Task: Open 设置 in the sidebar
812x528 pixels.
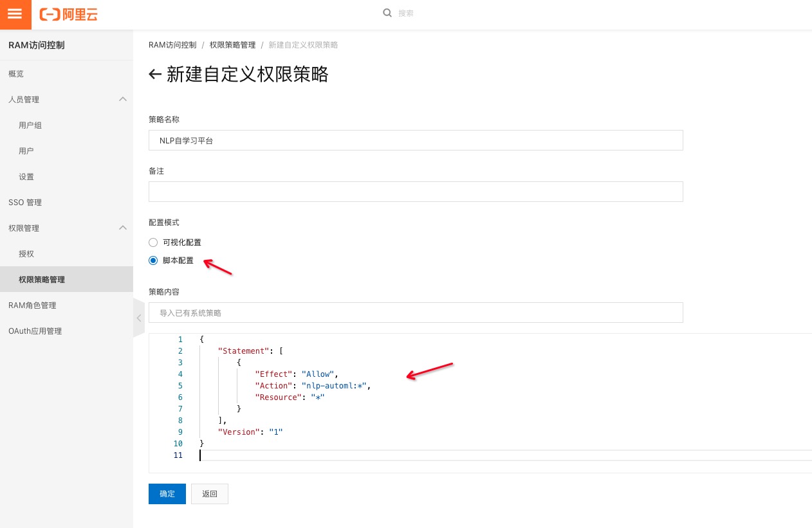Action: pyautogui.click(x=66, y=177)
